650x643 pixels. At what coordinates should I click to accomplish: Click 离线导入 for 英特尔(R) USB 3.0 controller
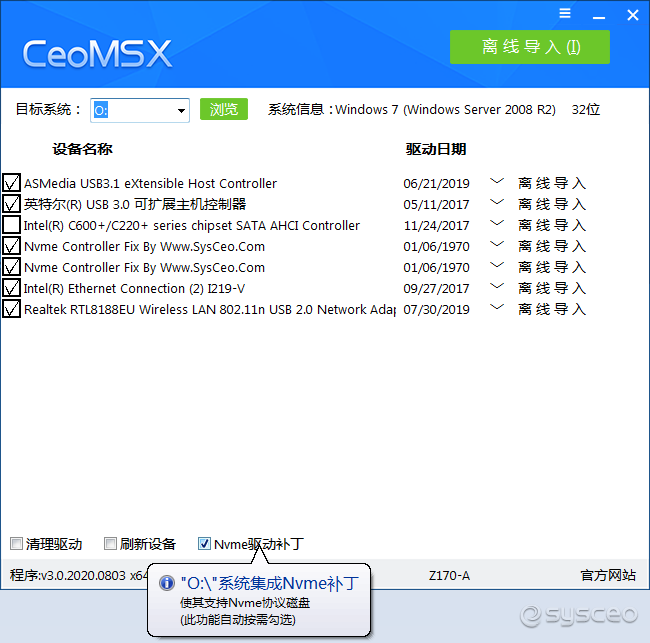pos(552,204)
